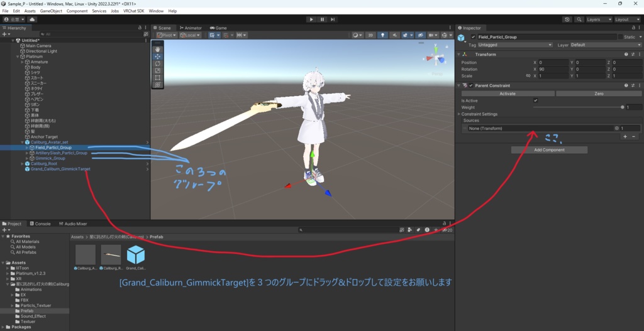Open the Layers dropdown
The height and width of the screenshot is (331, 644).
[x=599, y=19]
